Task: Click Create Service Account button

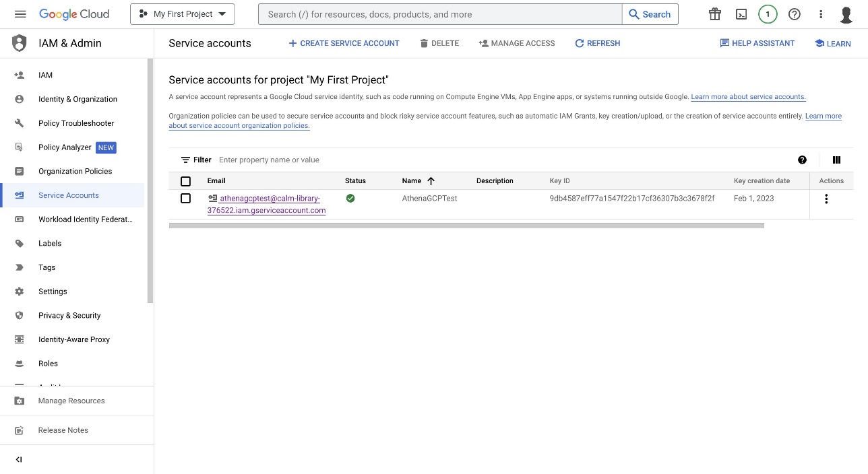Action: click(344, 43)
